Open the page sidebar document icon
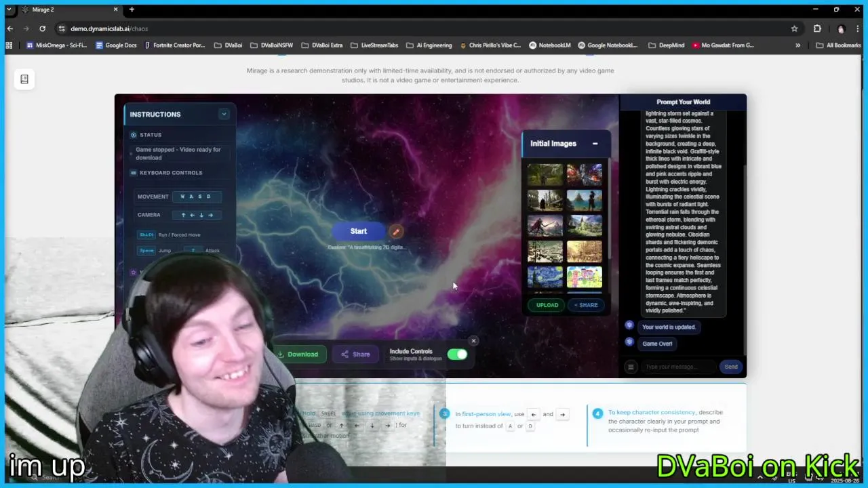 point(24,79)
